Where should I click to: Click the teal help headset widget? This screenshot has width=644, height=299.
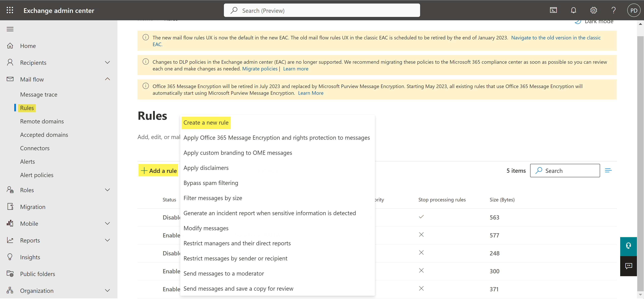(628, 246)
